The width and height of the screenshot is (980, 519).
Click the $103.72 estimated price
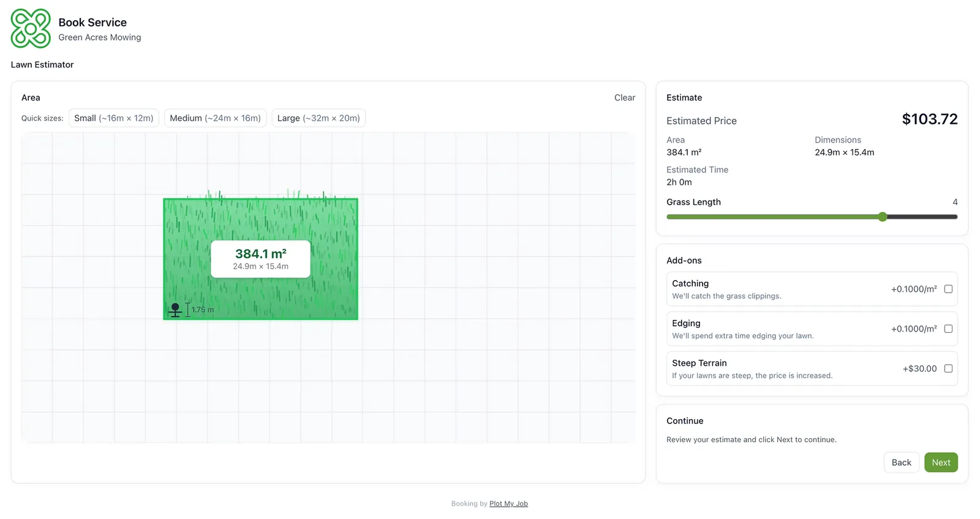tap(929, 119)
